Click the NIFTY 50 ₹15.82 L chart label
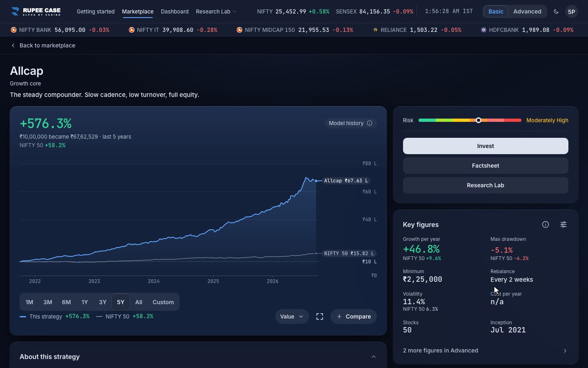The image size is (588, 368). pos(349,254)
